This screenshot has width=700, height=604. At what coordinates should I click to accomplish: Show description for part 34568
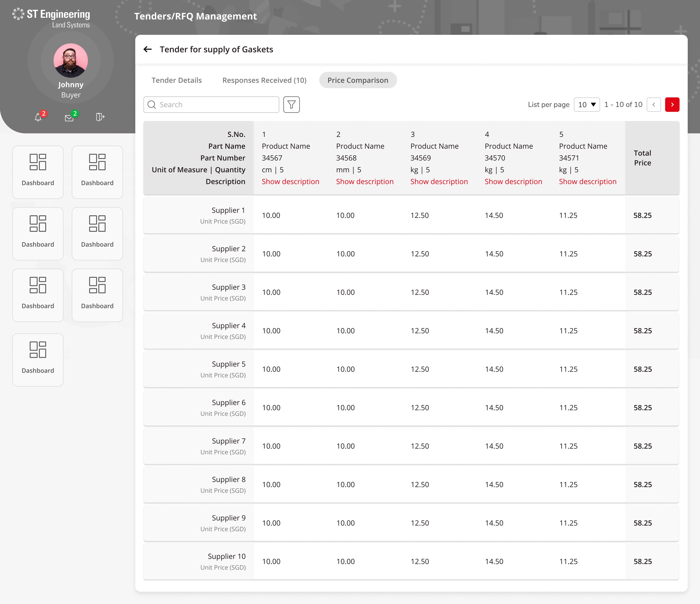click(x=365, y=181)
